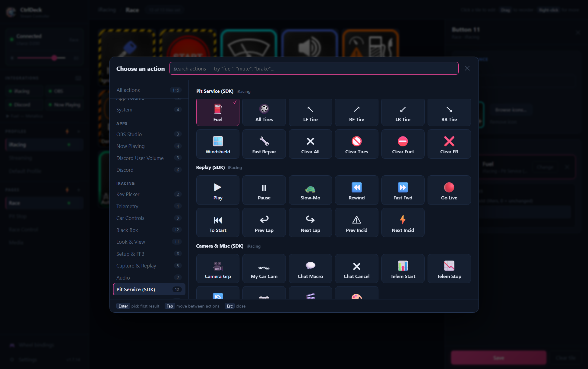Select the To Start replay action
The height and width of the screenshot is (369, 588).
(218, 223)
